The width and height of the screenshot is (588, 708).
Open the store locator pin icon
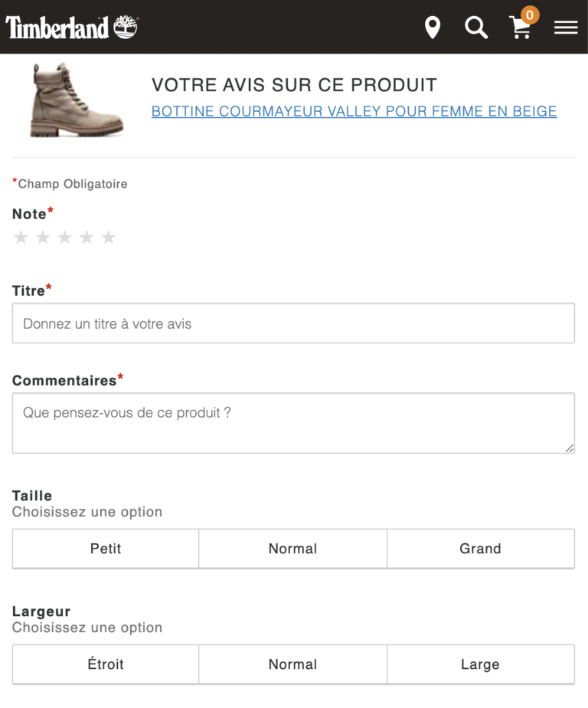point(433,28)
